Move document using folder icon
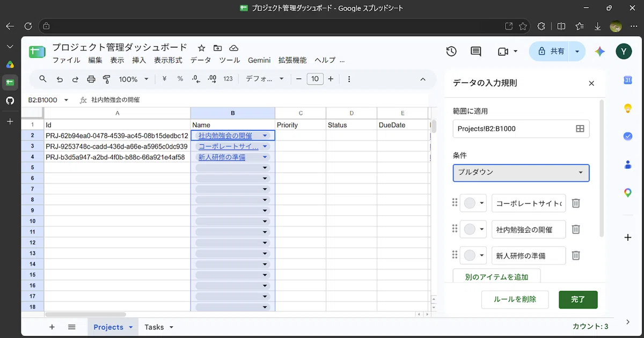Viewport: 644px width, 338px height. 217,48
